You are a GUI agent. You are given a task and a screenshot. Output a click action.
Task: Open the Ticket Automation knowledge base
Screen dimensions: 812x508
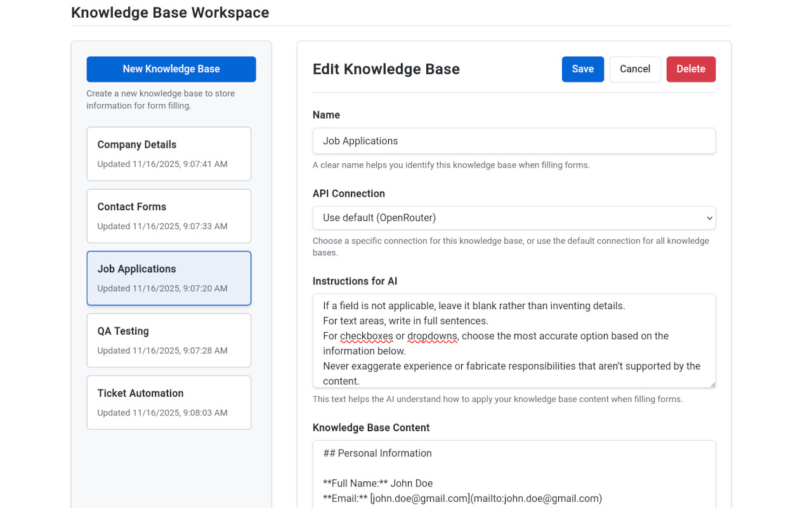coord(169,402)
